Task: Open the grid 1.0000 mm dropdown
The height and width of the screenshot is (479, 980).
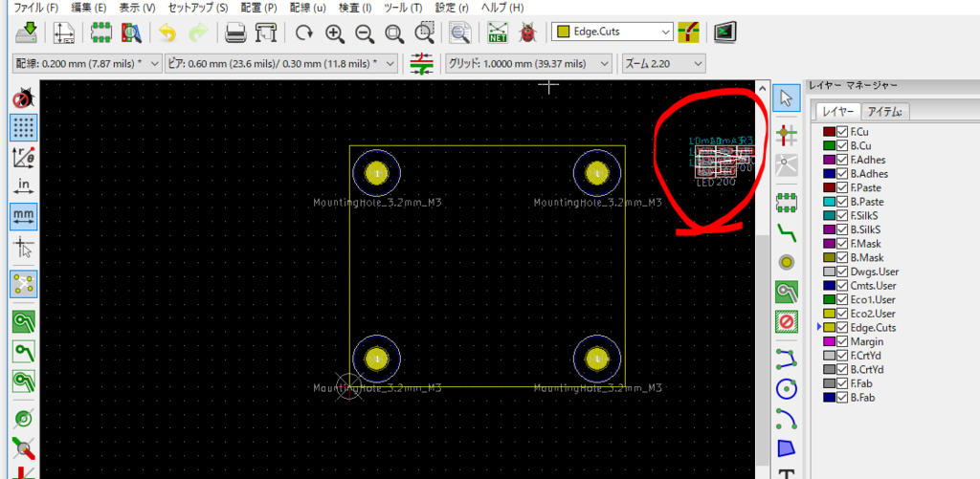Action: click(x=527, y=63)
